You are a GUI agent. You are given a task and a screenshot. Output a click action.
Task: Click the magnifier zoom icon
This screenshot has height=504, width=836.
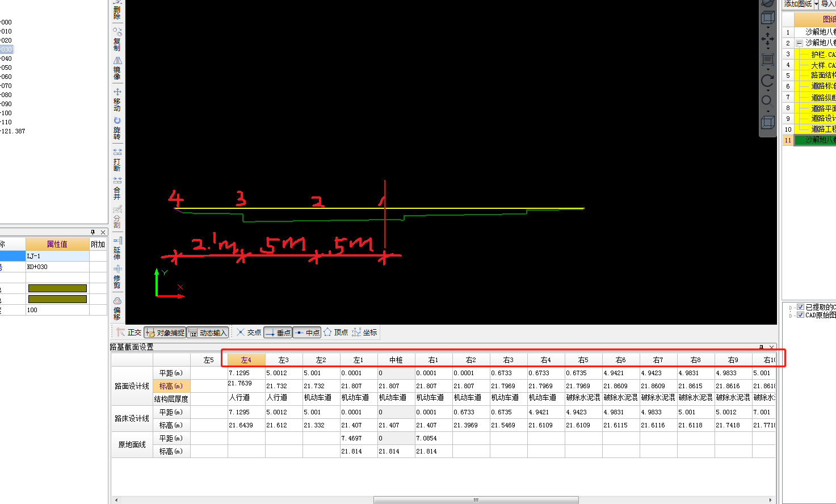[767, 101]
